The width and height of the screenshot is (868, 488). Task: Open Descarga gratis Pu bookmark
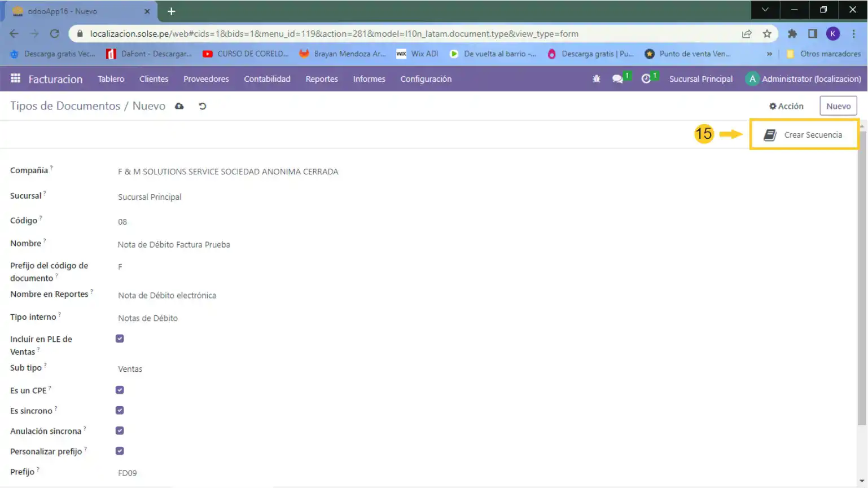tap(591, 54)
